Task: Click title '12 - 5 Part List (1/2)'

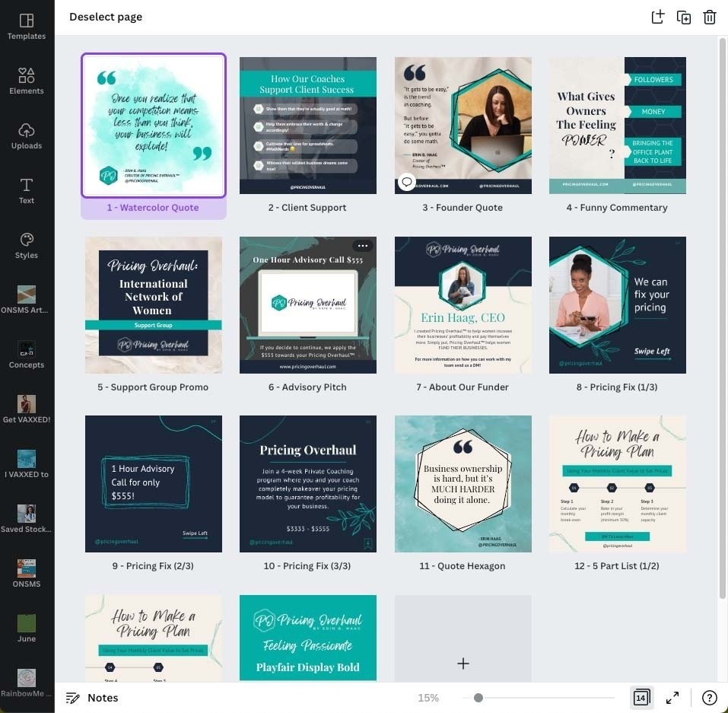Action: coord(617,565)
